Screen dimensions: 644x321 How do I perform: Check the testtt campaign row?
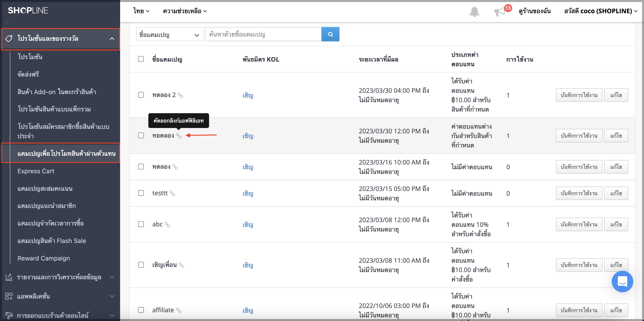point(141,193)
